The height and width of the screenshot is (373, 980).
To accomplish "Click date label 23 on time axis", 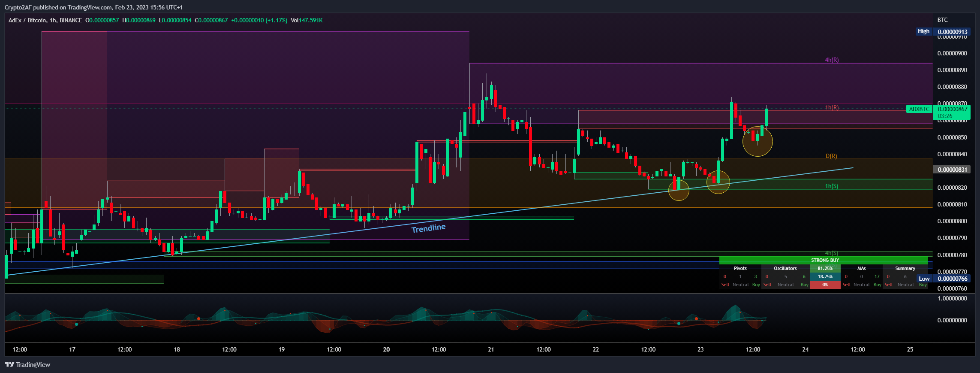I will [x=700, y=349].
